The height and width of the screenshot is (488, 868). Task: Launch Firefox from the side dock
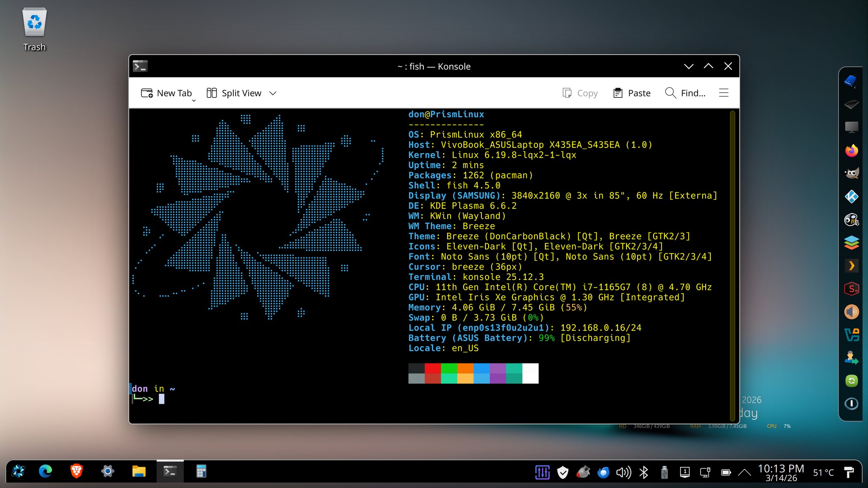coord(851,150)
